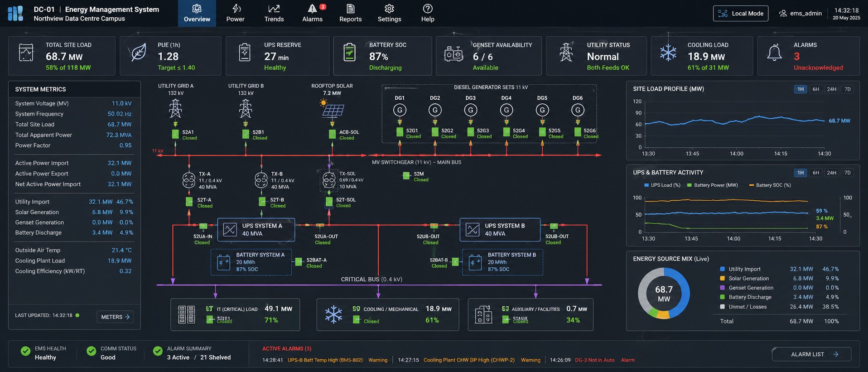Screen dimensions: 868x372
Task: Click the DG3 generator symbol
Action: point(471,110)
